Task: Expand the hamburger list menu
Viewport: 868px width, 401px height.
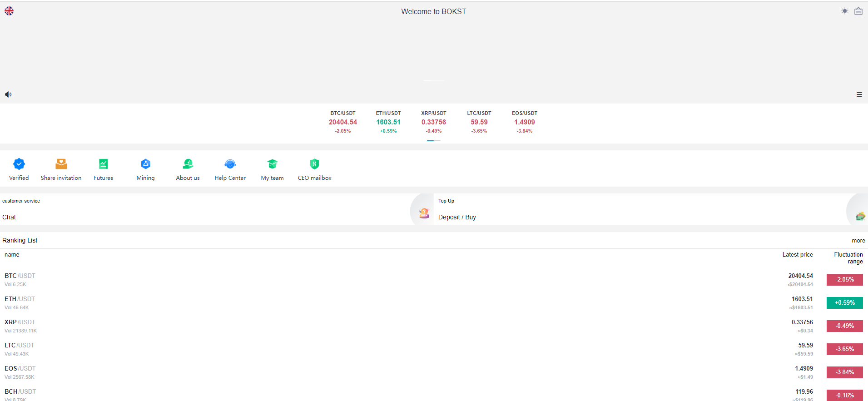Action: pyautogui.click(x=859, y=94)
